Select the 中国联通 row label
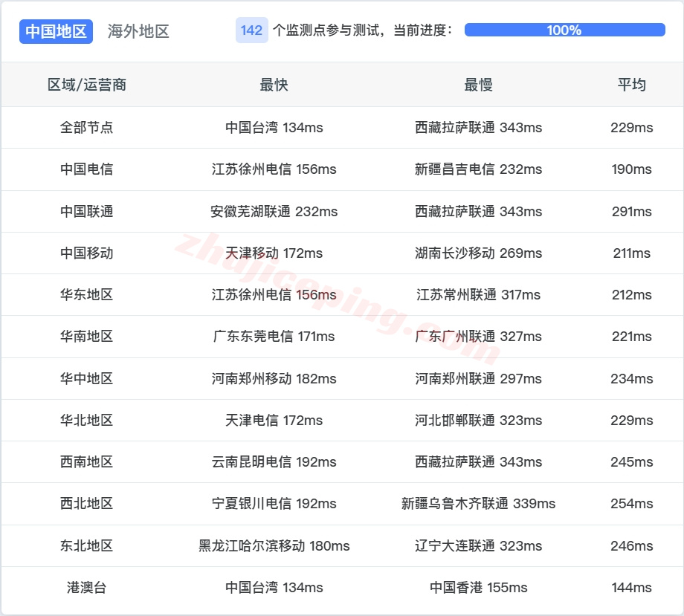Viewport: 684px width, 616px height. [87, 212]
